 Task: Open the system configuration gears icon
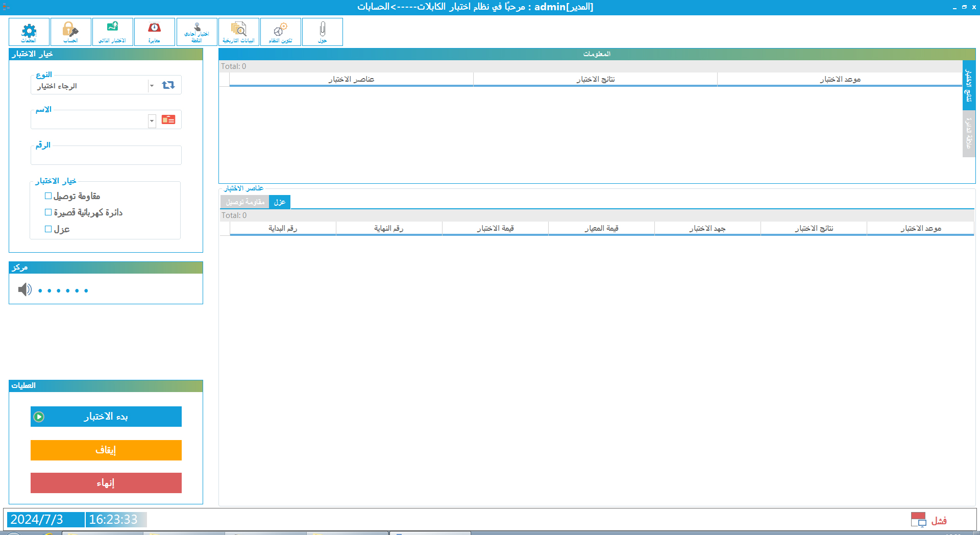click(x=280, y=32)
